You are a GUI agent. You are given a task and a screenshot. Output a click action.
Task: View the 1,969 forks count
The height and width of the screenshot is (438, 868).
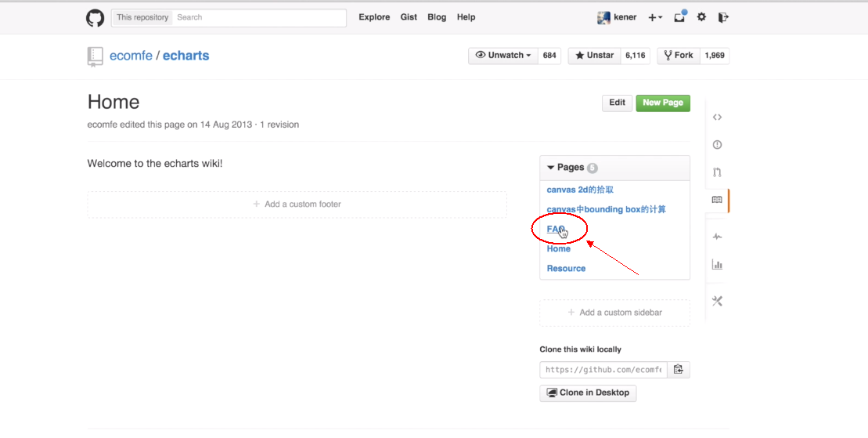click(715, 56)
